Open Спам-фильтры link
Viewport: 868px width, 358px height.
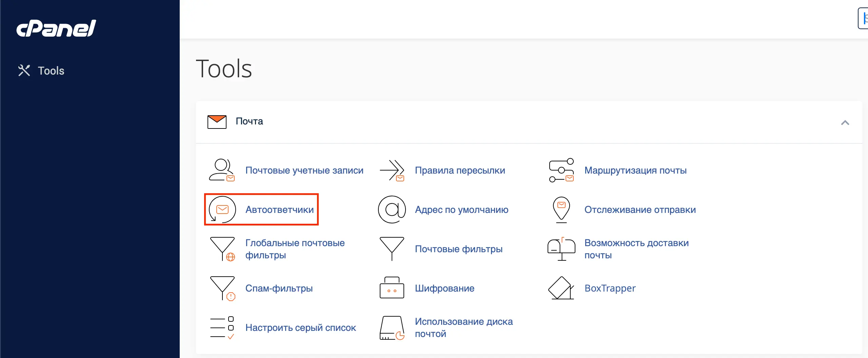[279, 288]
